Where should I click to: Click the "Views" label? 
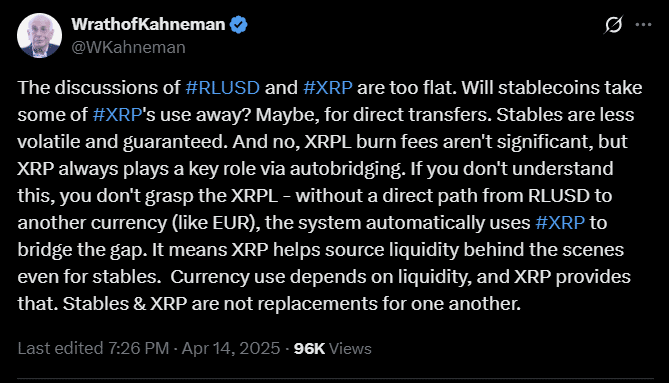[350, 349]
